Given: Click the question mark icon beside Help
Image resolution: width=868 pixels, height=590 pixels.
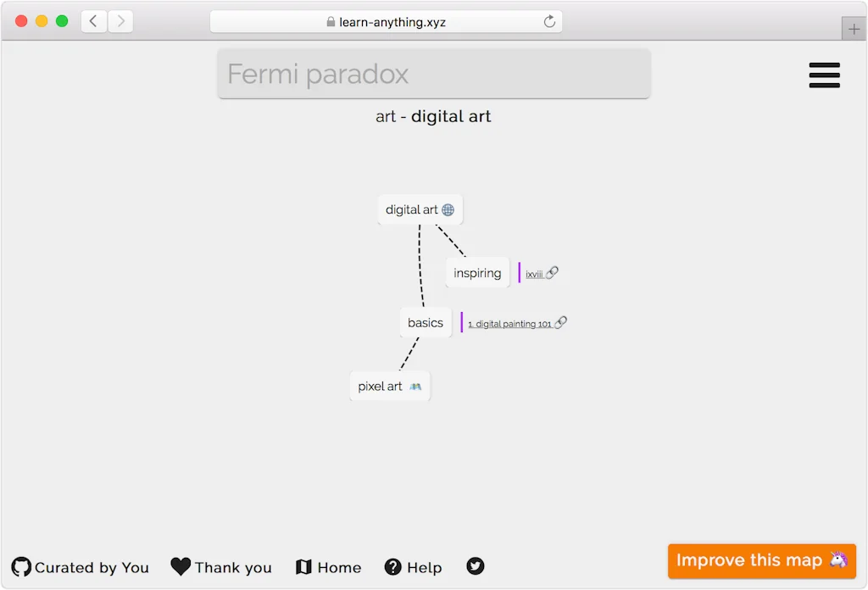Looking at the screenshot, I should coord(392,566).
